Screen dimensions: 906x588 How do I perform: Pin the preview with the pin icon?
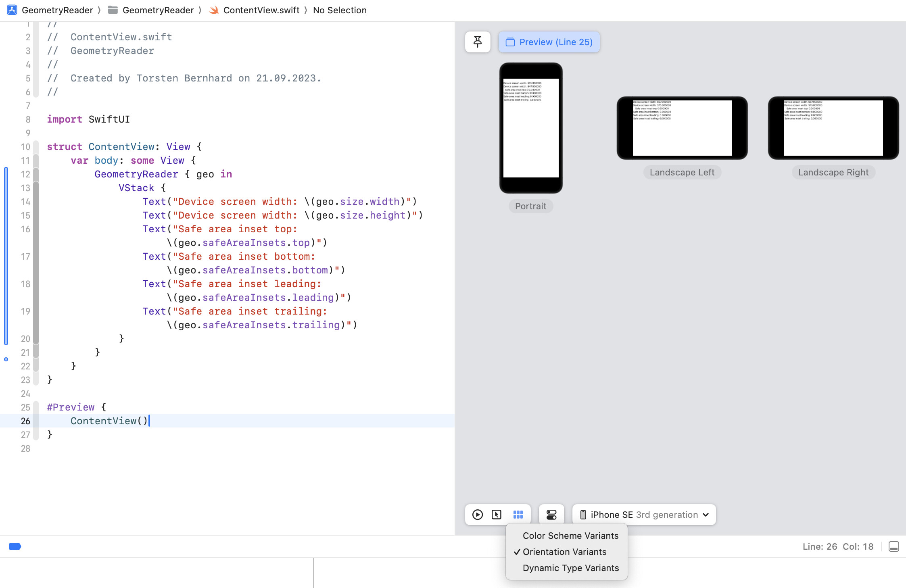pos(478,42)
